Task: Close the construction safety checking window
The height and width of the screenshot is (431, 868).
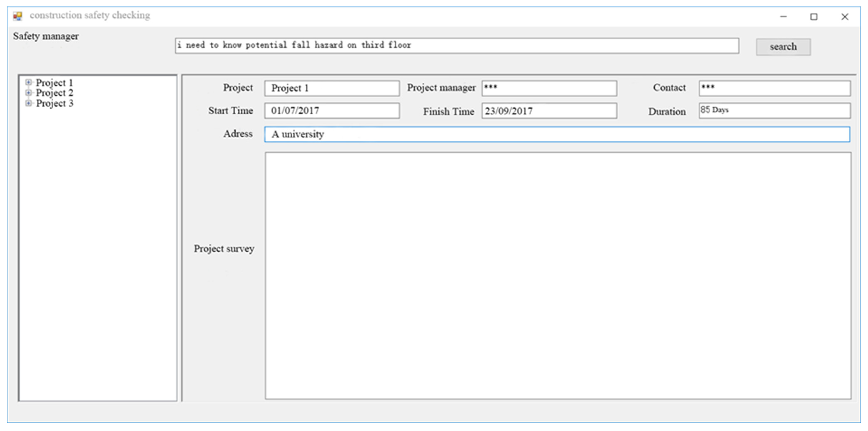Action: tap(844, 16)
